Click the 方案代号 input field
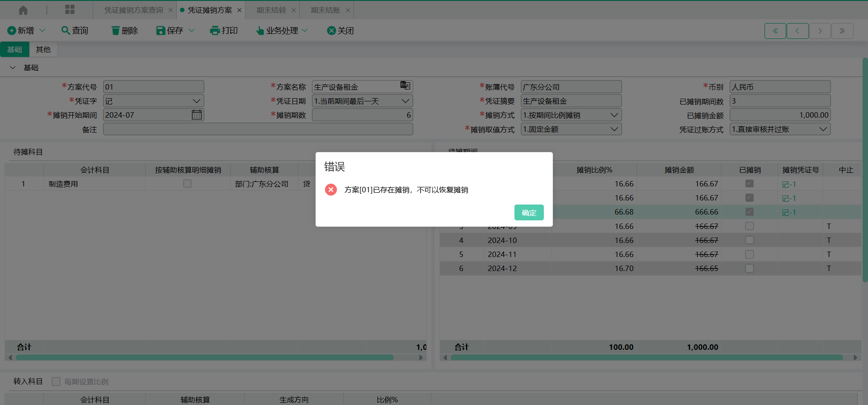 (154, 86)
